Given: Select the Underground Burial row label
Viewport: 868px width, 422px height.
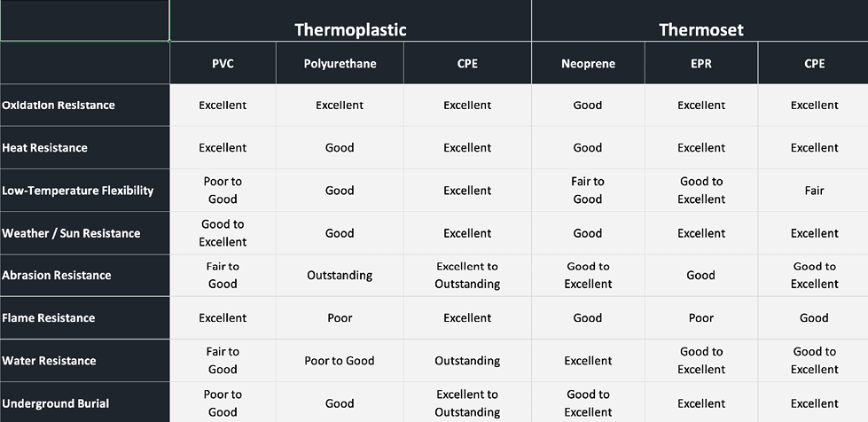Looking at the screenshot, I should coord(85,402).
